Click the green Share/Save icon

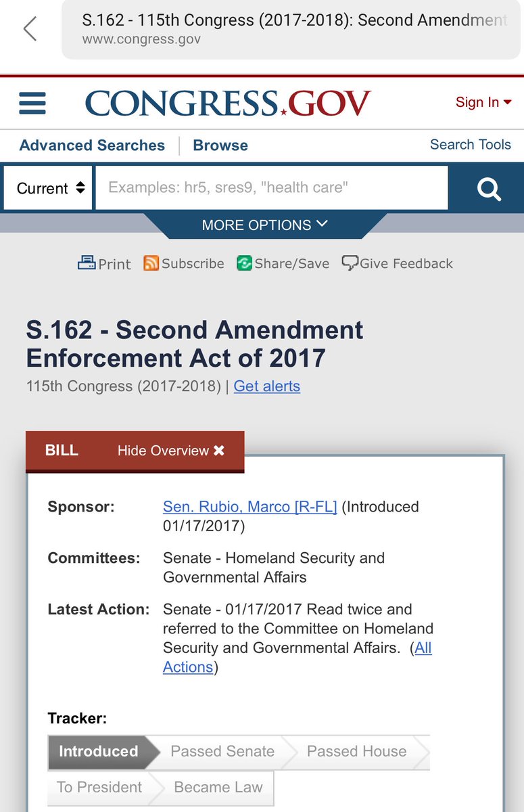[244, 263]
